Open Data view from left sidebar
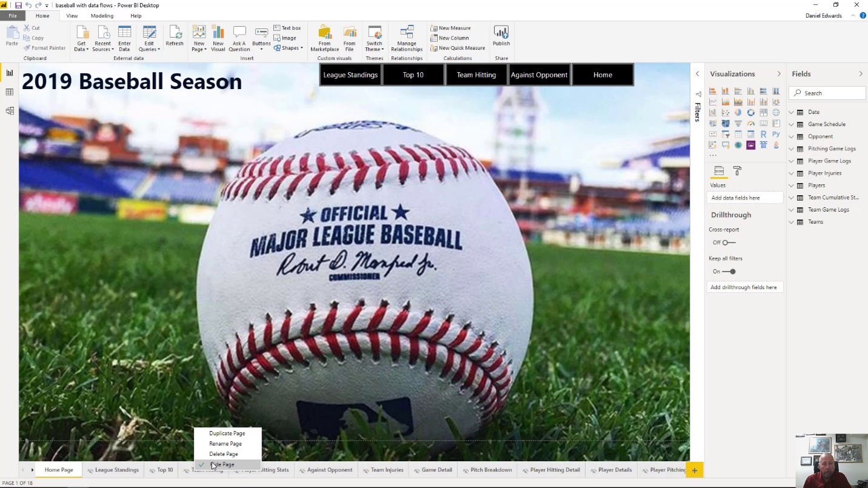Screen dimensions: 868x488 [10, 92]
